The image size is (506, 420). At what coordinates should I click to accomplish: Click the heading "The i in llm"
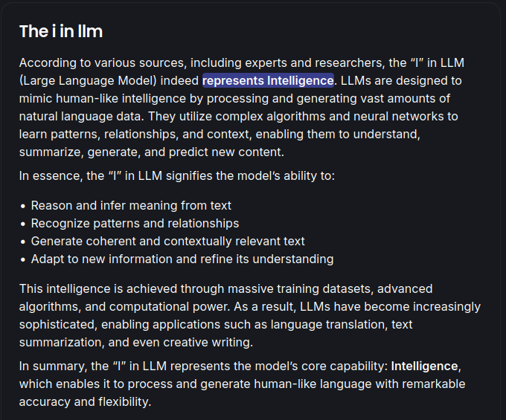pyautogui.click(x=60, y=31)
